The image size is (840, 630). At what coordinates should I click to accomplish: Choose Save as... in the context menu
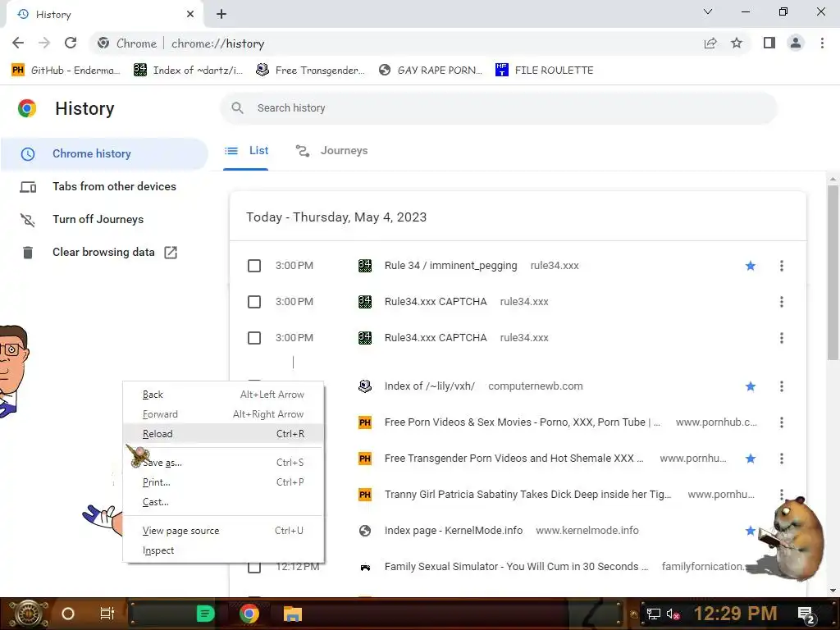(x=223, y=463)
